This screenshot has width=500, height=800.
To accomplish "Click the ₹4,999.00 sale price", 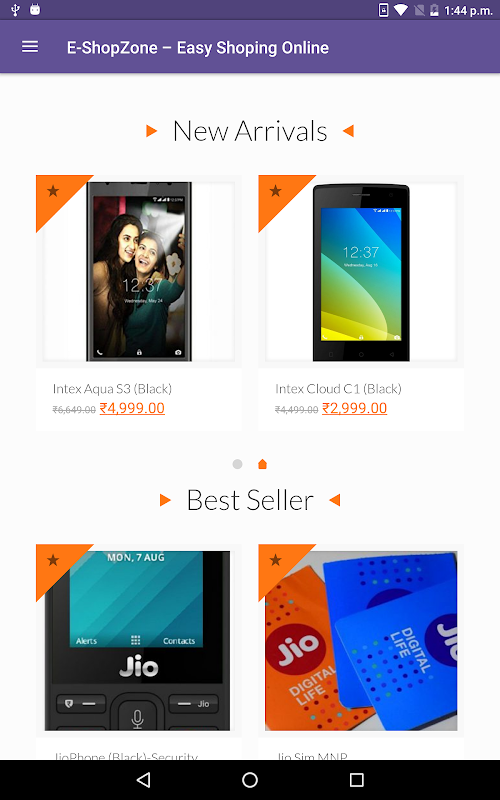I will click(132, 408).
